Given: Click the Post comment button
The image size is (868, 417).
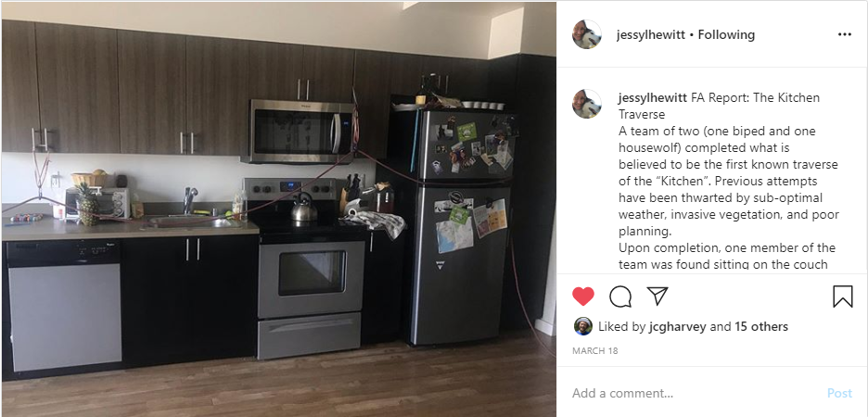Looking at the screenshot, I should (x=839, y=393).
